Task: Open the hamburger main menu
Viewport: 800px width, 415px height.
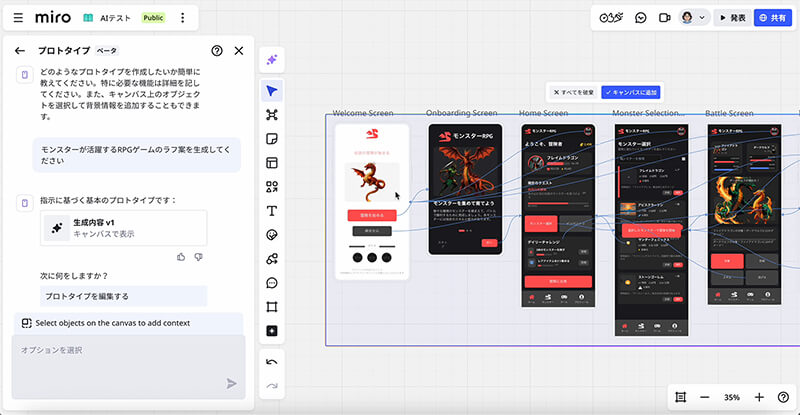Action: pos(17,18)
